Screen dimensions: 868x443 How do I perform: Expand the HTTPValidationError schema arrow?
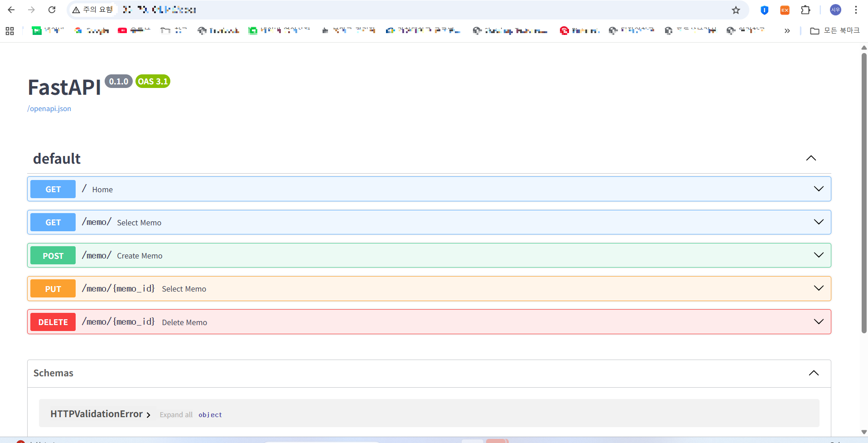[148, 415]
